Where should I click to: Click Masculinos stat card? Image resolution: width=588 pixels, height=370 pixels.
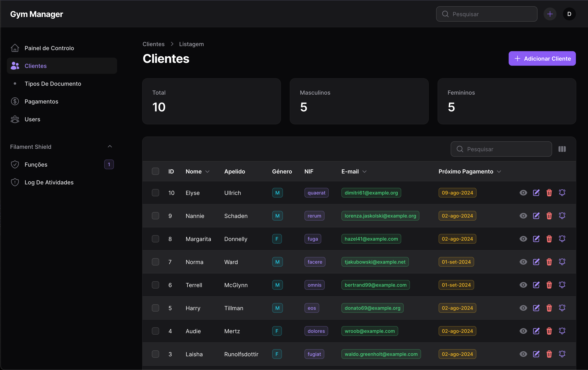(359, 101)
